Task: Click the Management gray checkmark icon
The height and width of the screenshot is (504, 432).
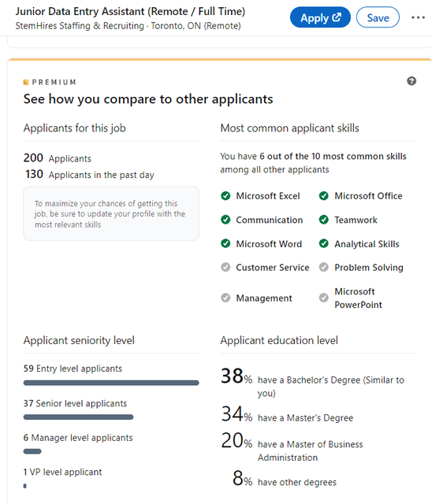Action: [x=225, y=298]
